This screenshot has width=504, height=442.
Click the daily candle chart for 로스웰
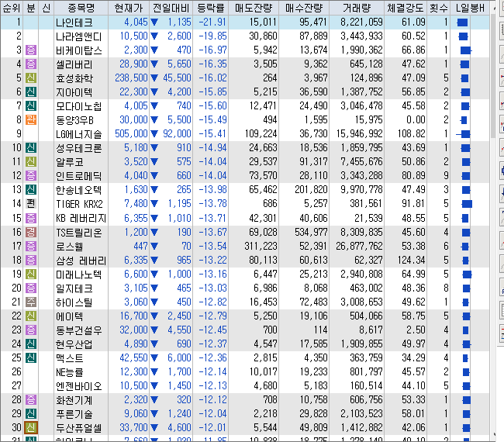point(464,247)
